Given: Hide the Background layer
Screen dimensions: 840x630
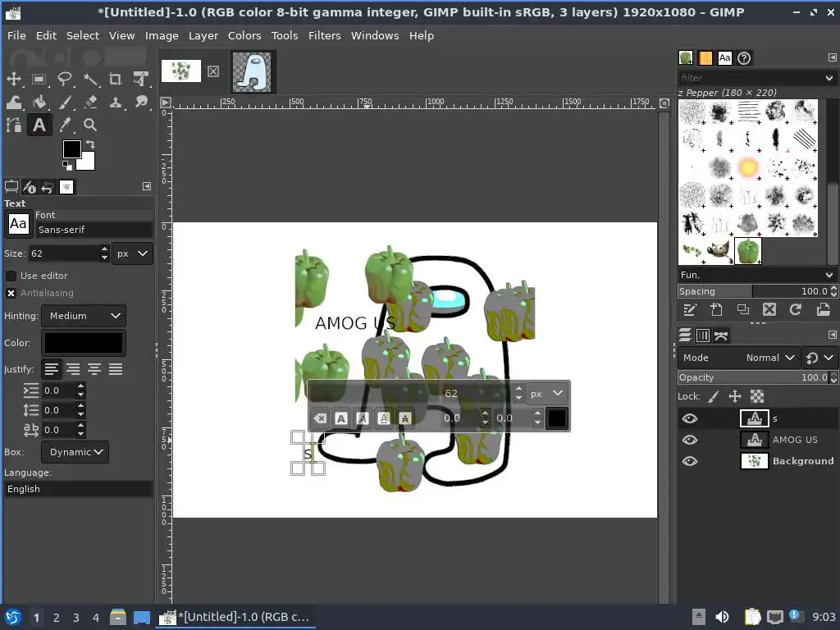Looking at the screenshot, I should point(690,461).
